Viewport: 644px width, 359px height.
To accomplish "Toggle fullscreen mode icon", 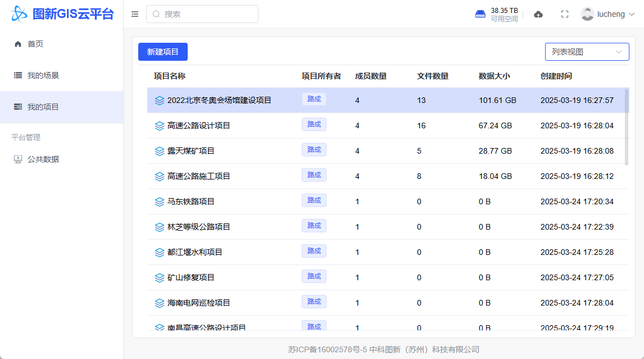I will pos(565,14).
